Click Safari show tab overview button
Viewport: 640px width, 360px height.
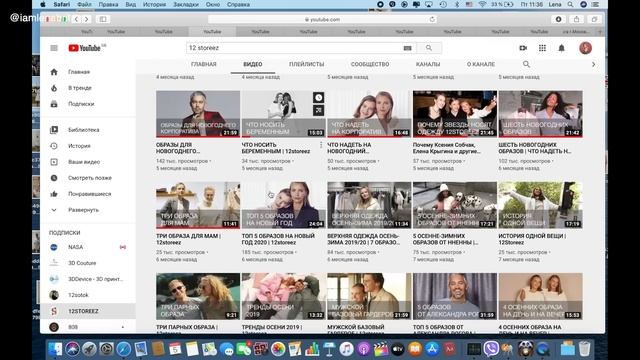[x=594, y=19]
